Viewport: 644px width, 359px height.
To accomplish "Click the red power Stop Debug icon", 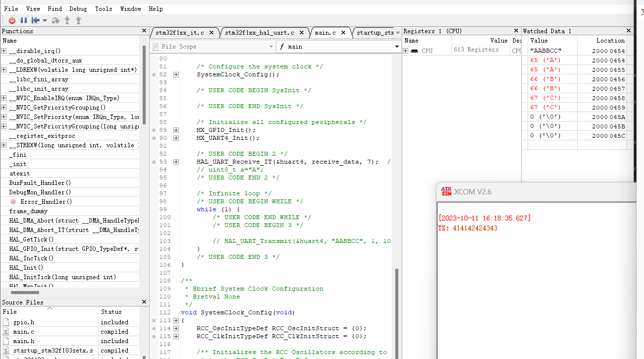I will tap(12, 20).
